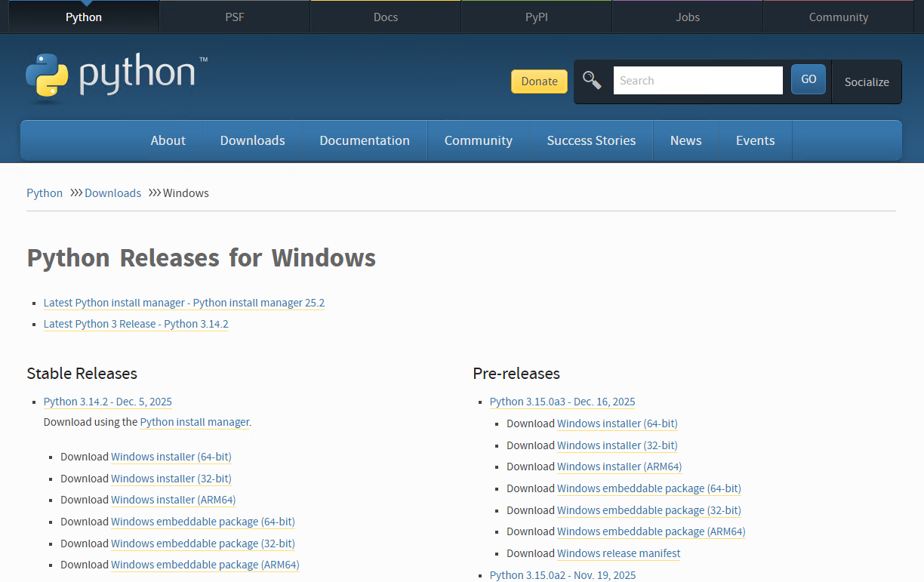This screenshot has height=582, width=924.
Task: Switch to the PSF tab
Action: (x=235, y=17)
